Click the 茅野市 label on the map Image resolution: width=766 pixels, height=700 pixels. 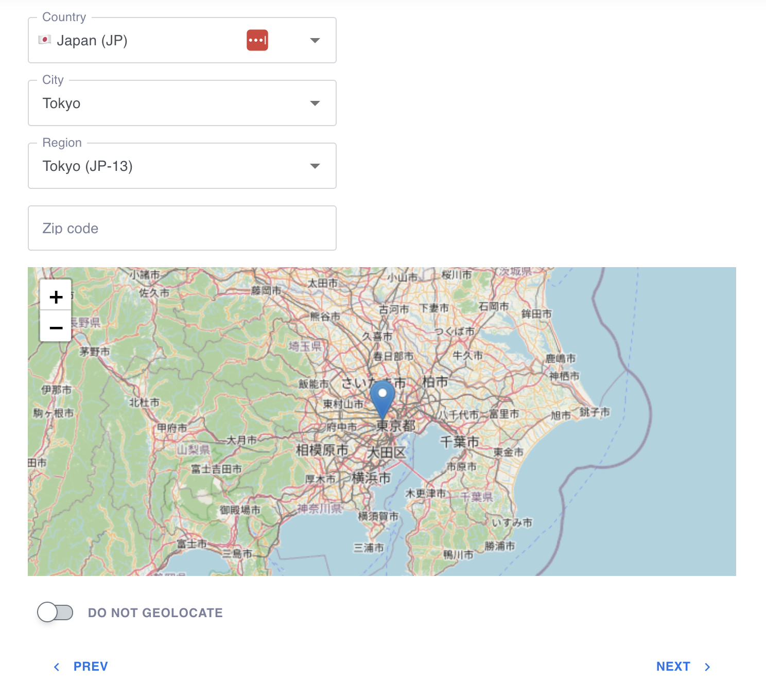tap(95, 352)
